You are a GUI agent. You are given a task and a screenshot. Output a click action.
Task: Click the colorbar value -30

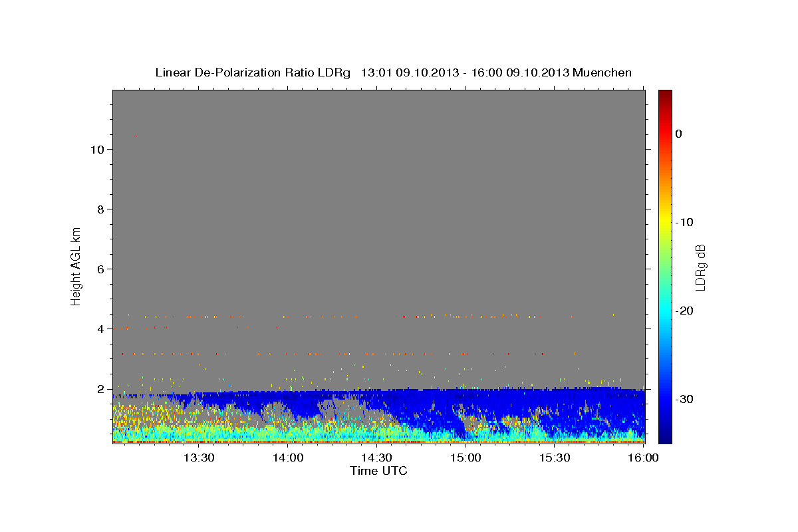click(x=684, y=399)
